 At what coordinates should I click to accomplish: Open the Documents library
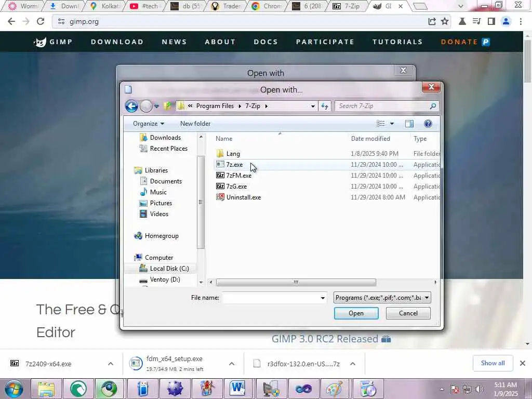pos(161,181)
